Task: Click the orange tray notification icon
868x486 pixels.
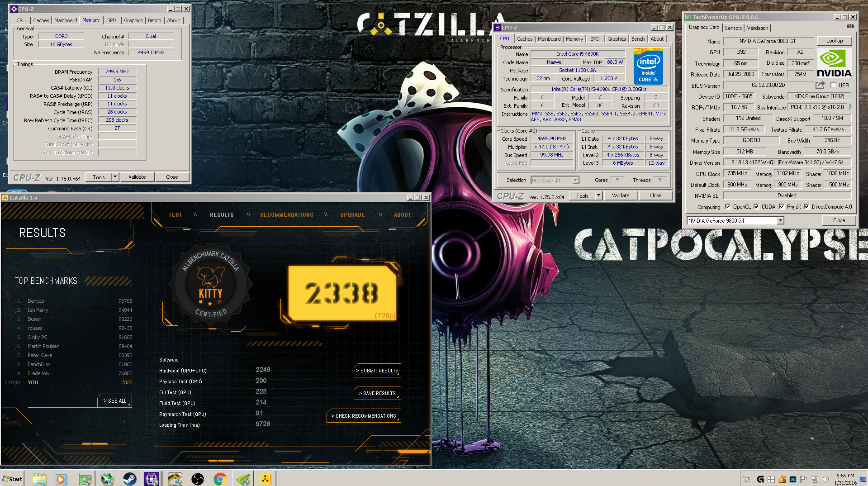Action: coord(782,479)
